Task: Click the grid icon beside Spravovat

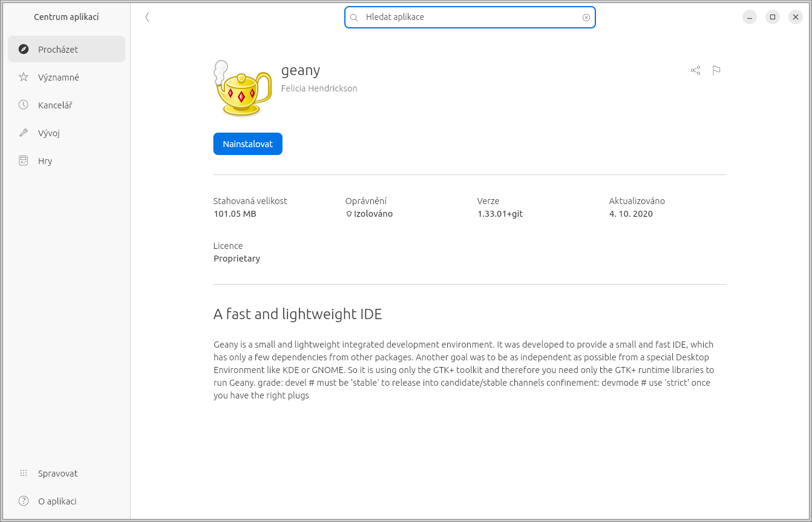Action: [x=24, y=474]
